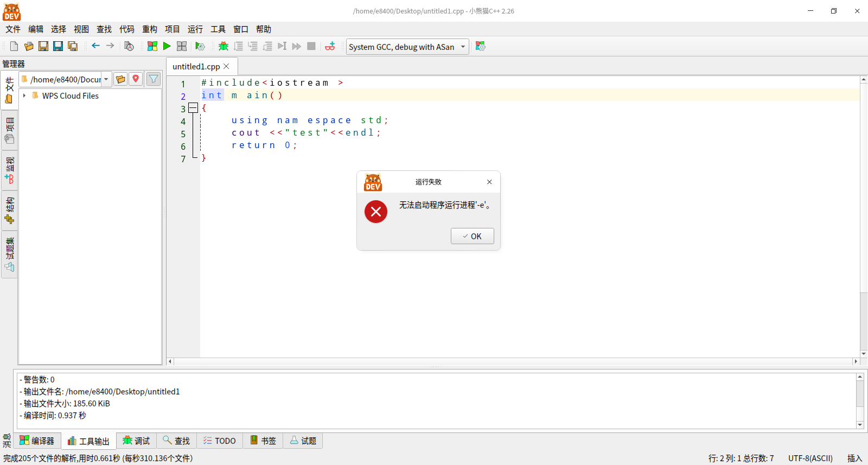Expand the WPS Cloud Files tree node
Viewport: 868px width, 465px height.
[24, 95]
